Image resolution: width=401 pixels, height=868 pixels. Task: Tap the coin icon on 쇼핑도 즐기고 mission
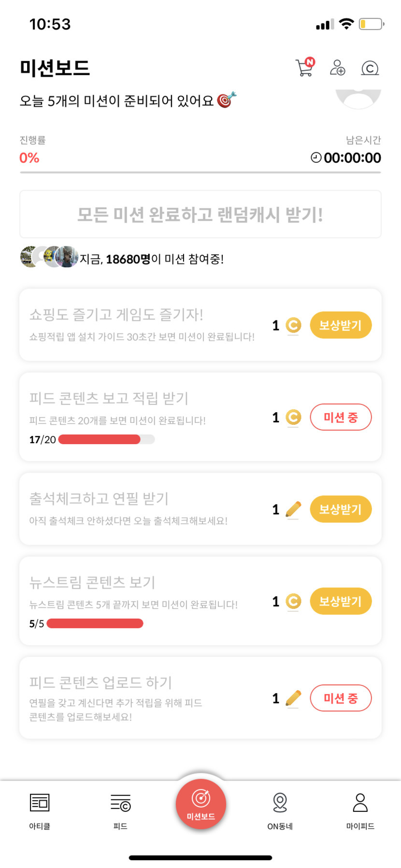pyautogui.click(x=293, y=325)
